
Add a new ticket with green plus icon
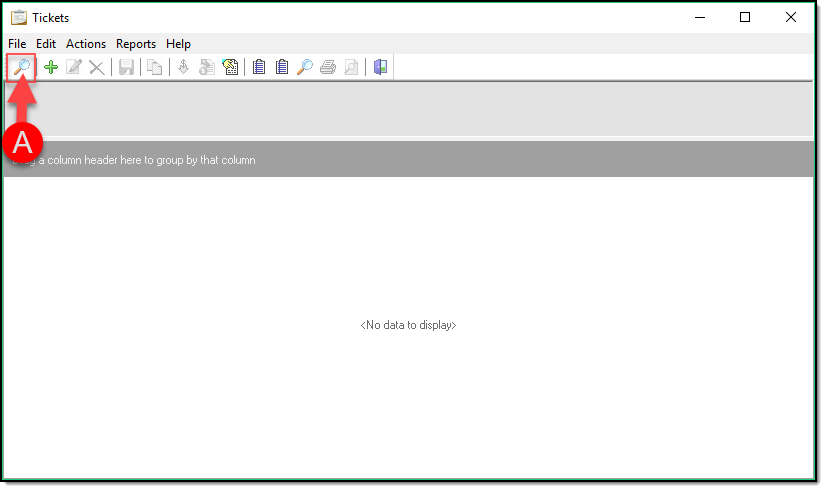point(51,68)
